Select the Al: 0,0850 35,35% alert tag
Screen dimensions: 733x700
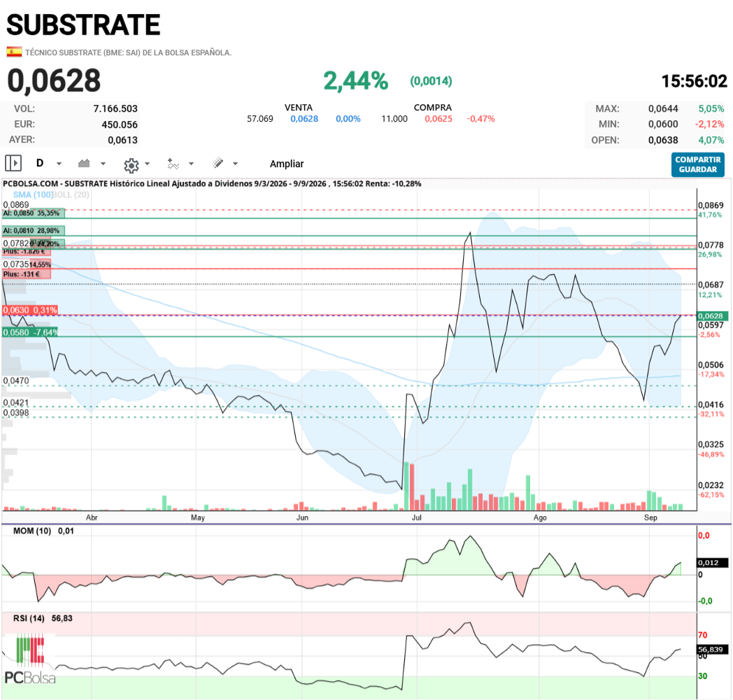click(x=33, y=213)
